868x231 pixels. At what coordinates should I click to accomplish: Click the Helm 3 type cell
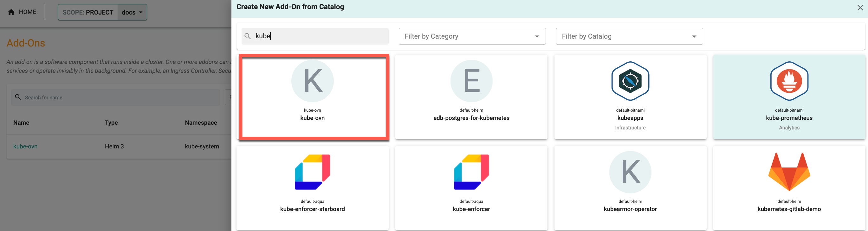point(114,147)
